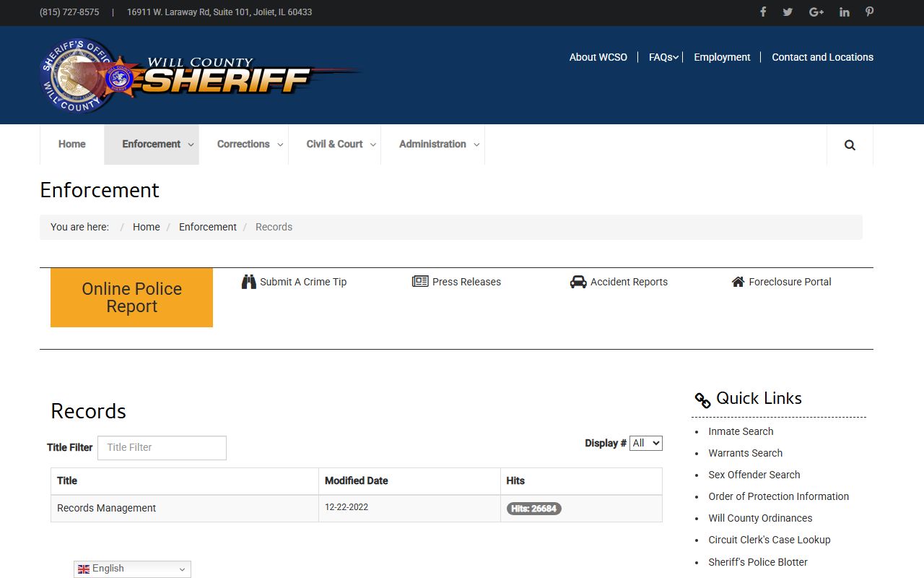
Task: Open Foreclosure Portal link
Action: [x=790, y=282]
